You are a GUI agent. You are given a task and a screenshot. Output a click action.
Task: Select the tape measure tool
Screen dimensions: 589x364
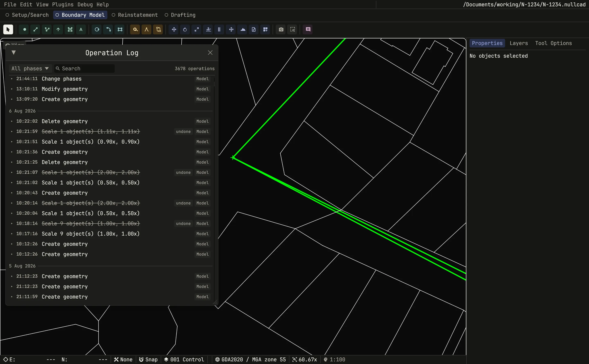coord(135,29)
